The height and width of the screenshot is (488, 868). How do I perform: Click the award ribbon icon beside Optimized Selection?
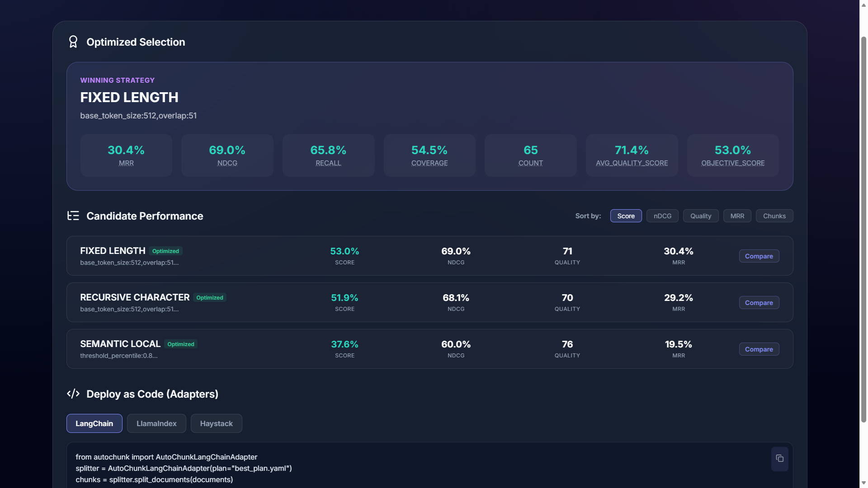point(73,42)
